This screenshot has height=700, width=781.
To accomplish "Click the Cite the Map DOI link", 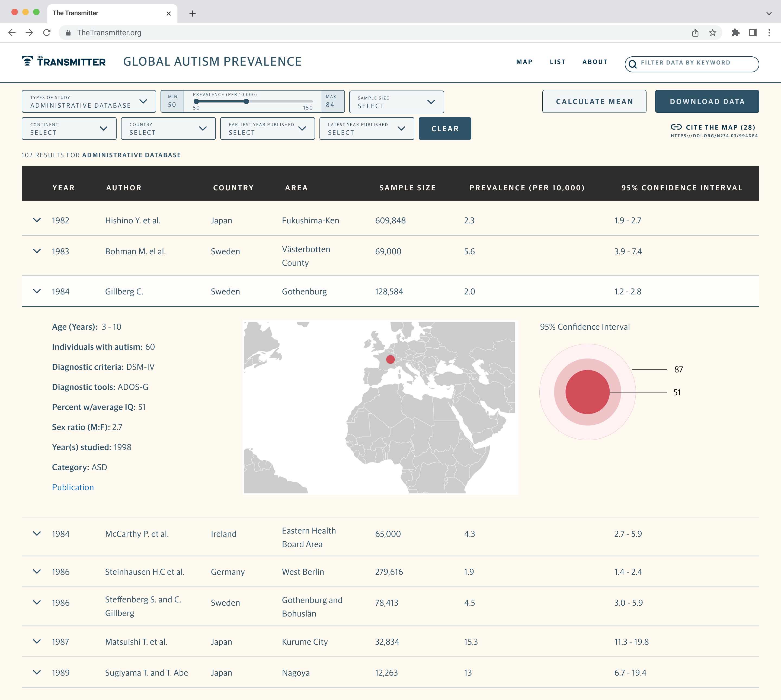I will coord(714,136).
